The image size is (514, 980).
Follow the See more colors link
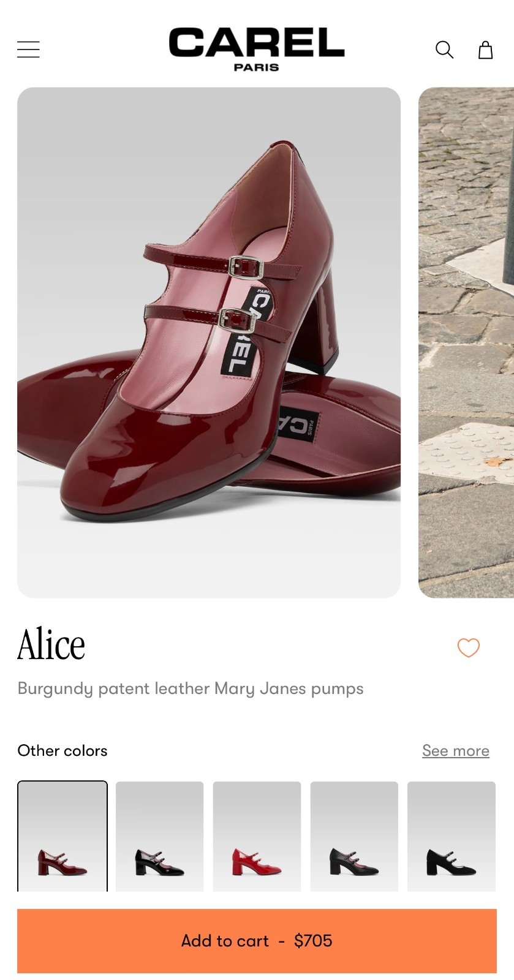coord(455,750)
